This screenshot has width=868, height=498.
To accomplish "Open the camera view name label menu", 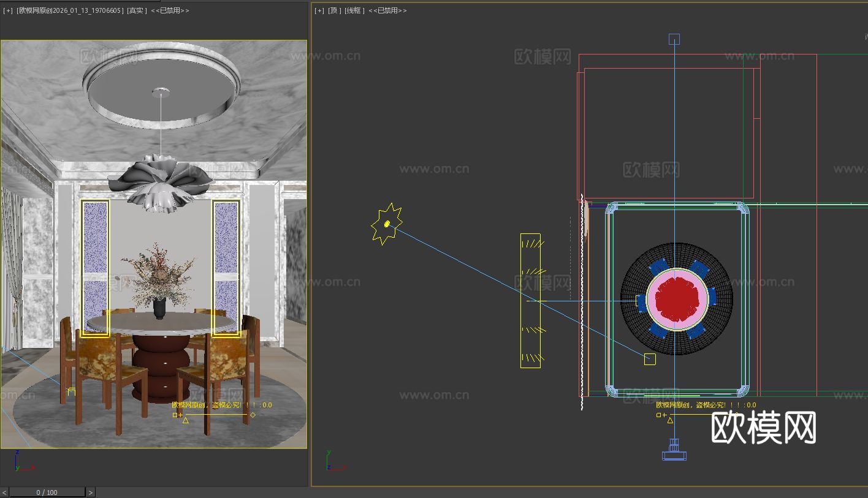I will (x=70, y=10).
